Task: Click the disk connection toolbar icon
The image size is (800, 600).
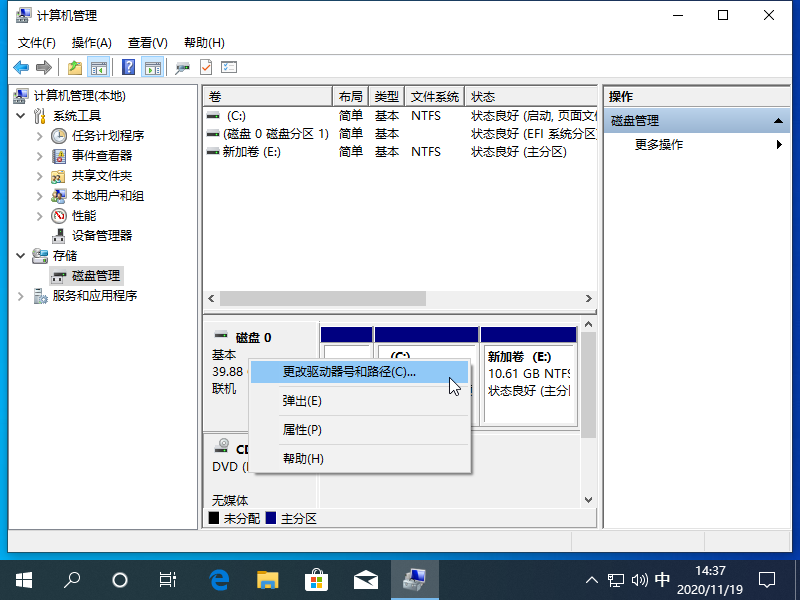Action: (x=183, y=67)
